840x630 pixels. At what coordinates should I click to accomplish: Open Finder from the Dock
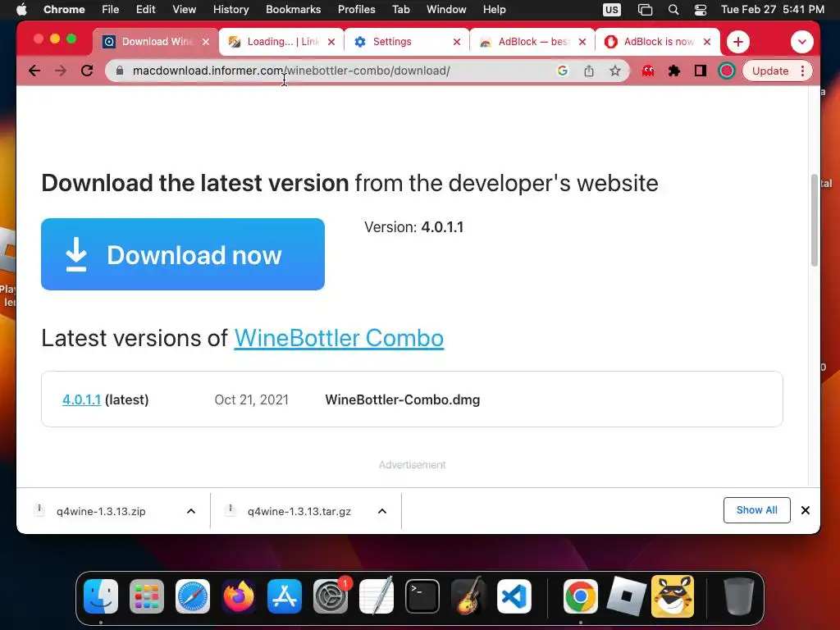pyautogui.click(x=101, y=596)
